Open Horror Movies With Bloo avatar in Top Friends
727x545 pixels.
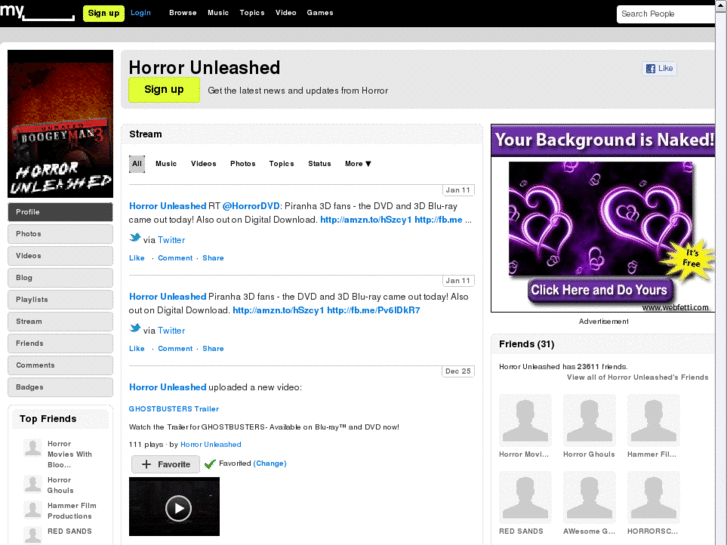[32, 448]
